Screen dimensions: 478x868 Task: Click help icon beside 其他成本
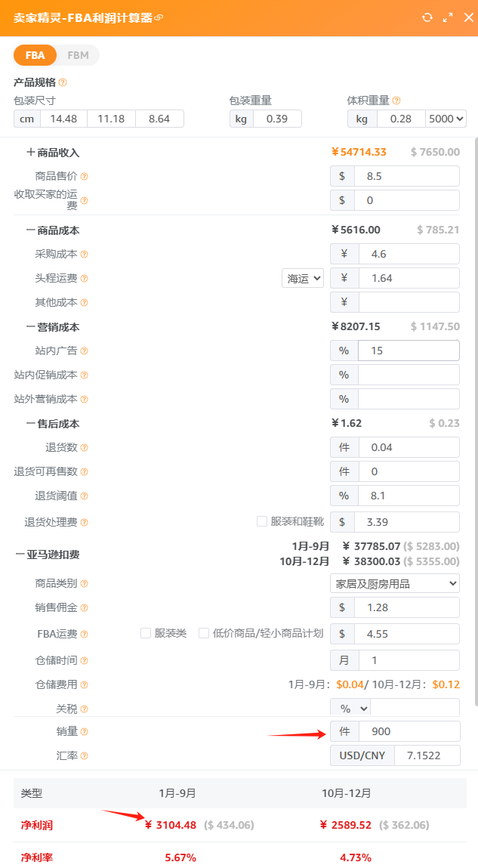(x=84, y=303)
